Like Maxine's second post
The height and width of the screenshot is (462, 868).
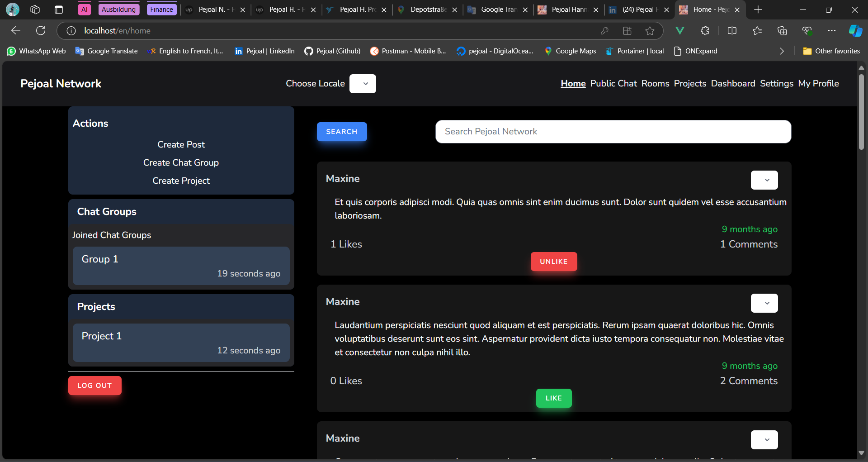tap(553, 398)
